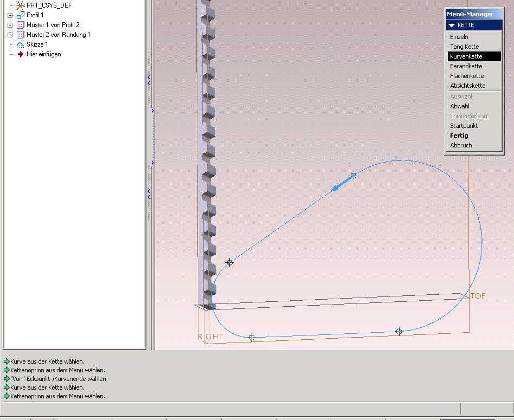Select PRT_CSYS_DEF coordinate system icon

point(20,5)
